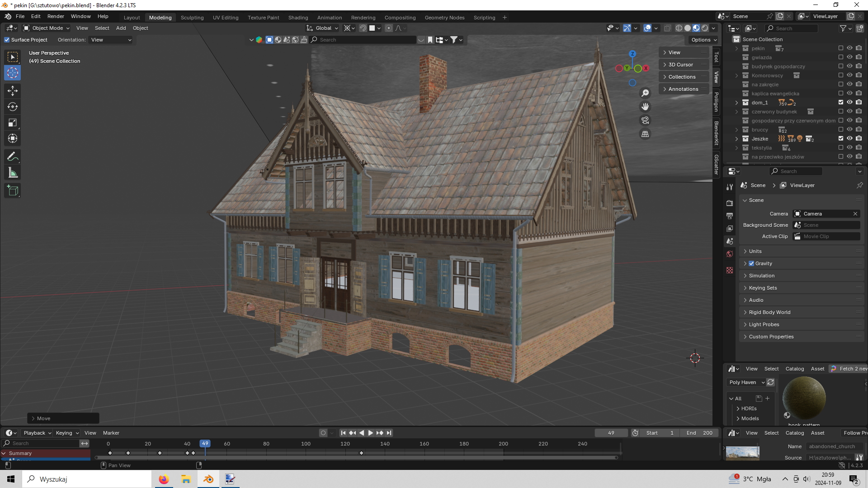Open the World properties tab
This screenshot has width=868, height=488.
tap(729, 254)
